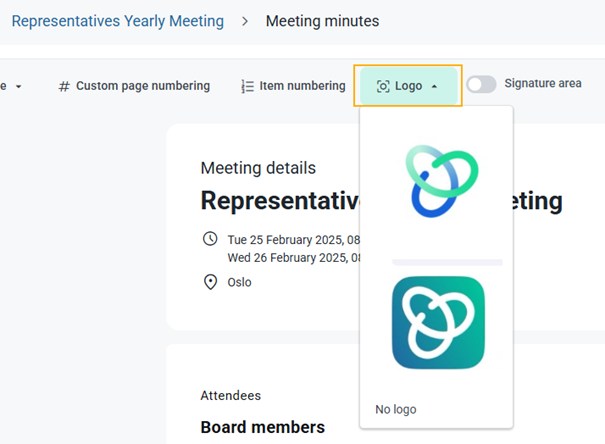The image size is (605, 444).
Task: Click the Meeting minutes breadcrumb
Action: pyautogui.click(x=323, y=21)
